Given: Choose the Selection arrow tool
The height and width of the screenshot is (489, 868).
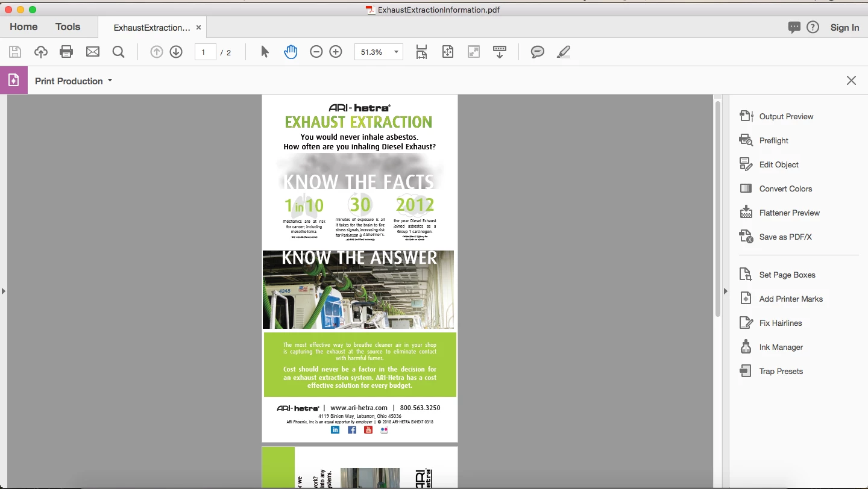Looking at the screenshot, I should click(x=265, y=52).
